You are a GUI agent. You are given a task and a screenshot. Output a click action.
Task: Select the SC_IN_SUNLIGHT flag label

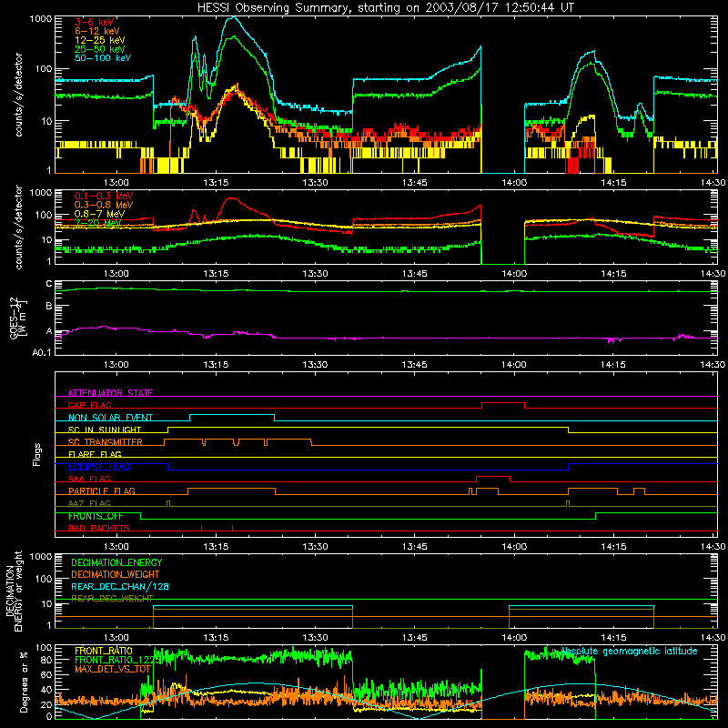pos(105,430)
